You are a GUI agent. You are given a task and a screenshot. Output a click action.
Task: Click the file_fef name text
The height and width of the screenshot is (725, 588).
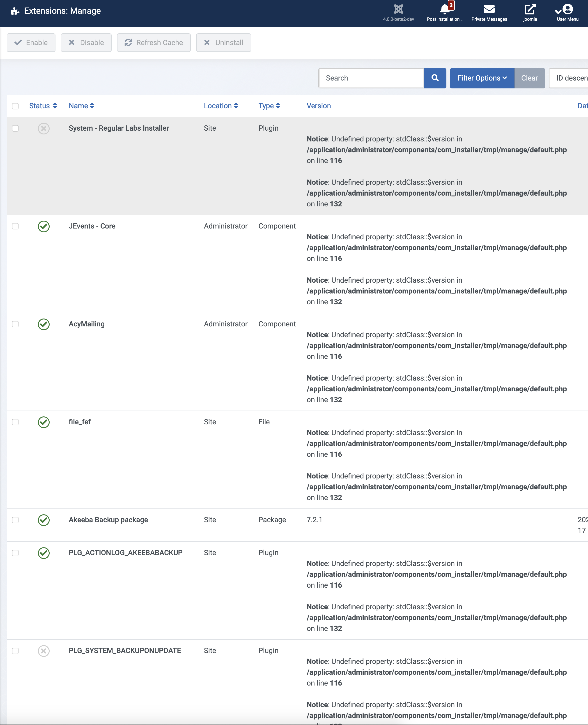point(80,422)
